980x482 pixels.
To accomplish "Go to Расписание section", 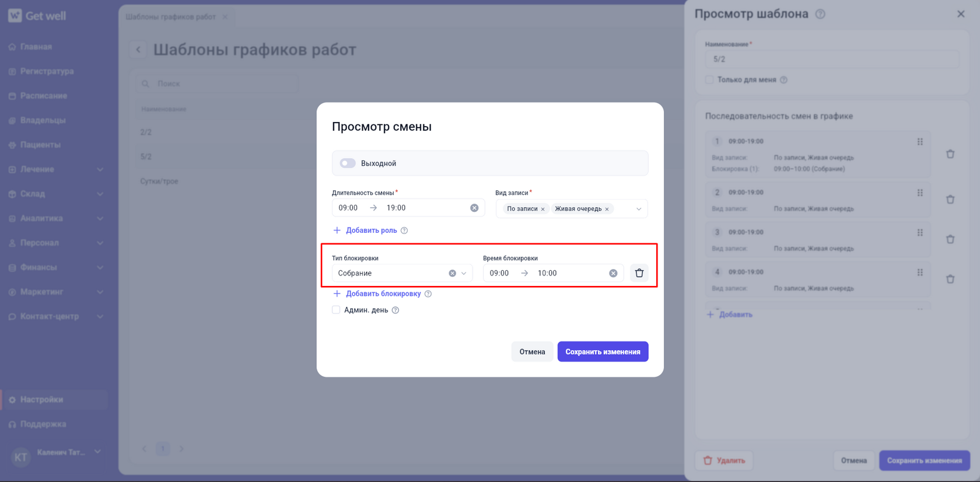I will (x=44, y=96).
